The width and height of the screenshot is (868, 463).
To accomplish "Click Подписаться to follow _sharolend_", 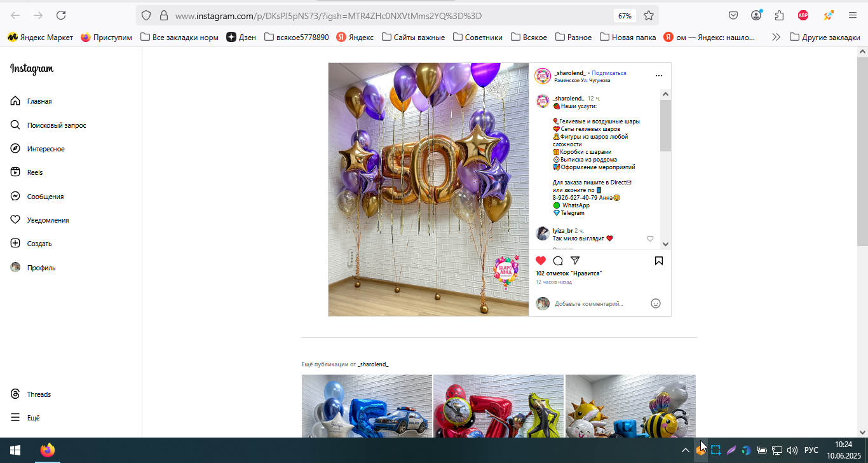I will click(x=609, y=73).
